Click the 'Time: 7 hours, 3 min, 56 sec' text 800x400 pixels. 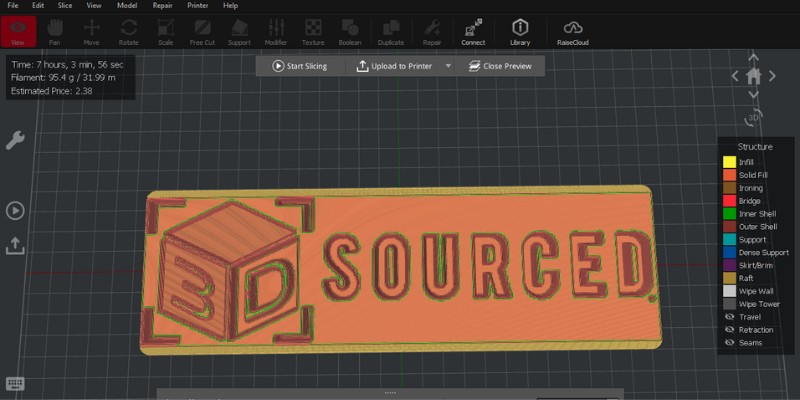pos(67,65)
